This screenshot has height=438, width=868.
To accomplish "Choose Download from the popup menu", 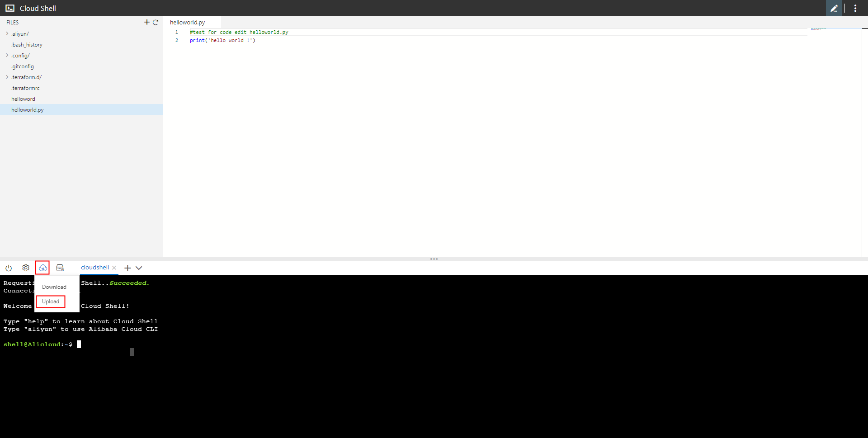I will click(54, 287).
